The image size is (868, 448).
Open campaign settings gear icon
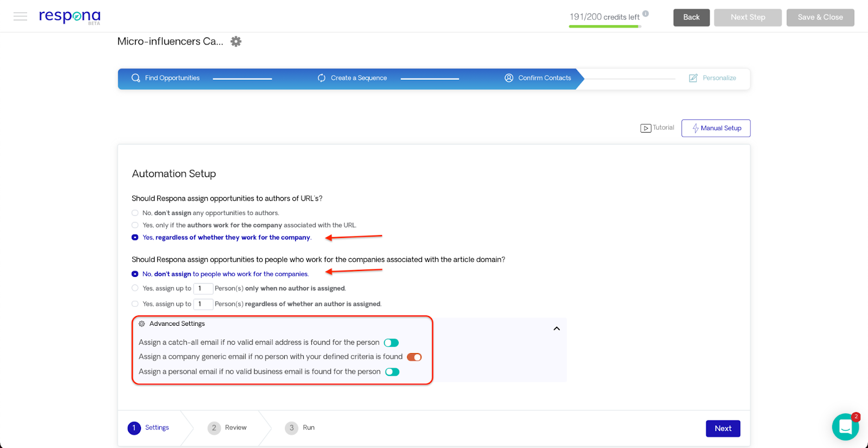(x=236, y=41)
